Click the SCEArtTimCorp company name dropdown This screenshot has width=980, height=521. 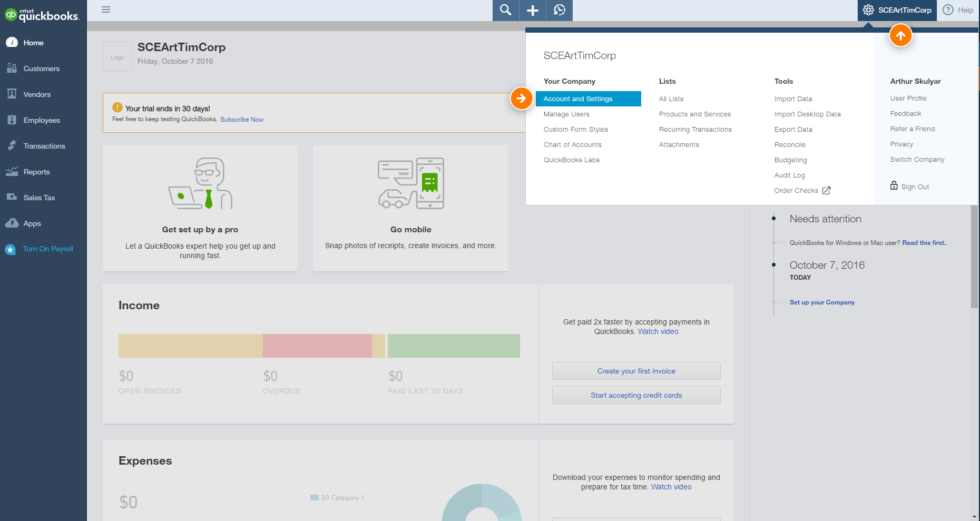897,10
